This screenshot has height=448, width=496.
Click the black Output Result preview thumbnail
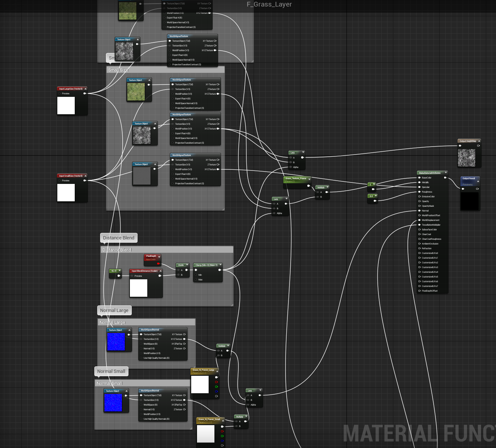pyautogui.click(x=470, y=201)
